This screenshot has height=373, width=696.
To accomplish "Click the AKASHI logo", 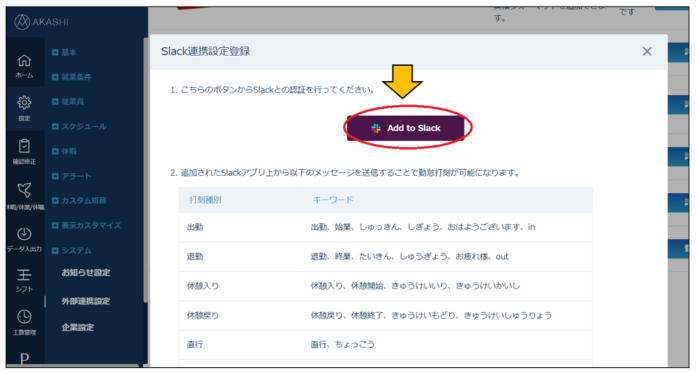I will pos(41,22).
